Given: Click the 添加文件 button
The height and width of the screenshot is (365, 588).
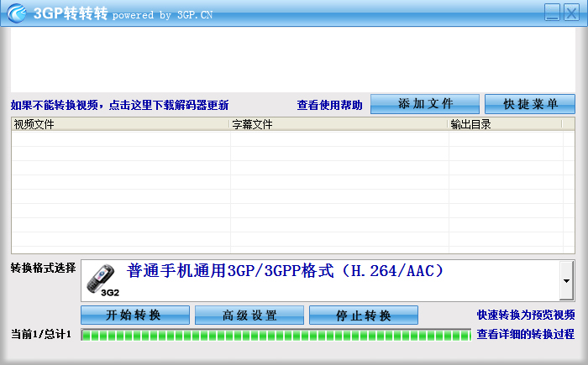Looking at the screenshot, I should (x=425, y=104).
